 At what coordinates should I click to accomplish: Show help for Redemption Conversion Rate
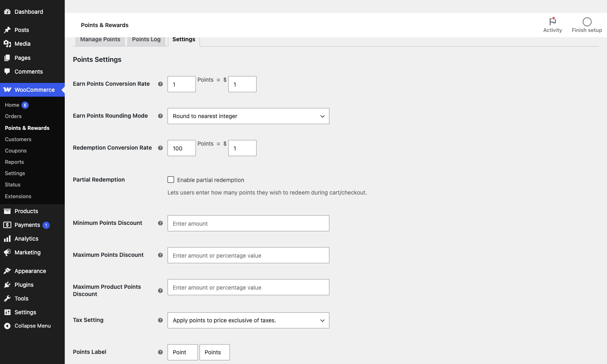tap(160, 148)
